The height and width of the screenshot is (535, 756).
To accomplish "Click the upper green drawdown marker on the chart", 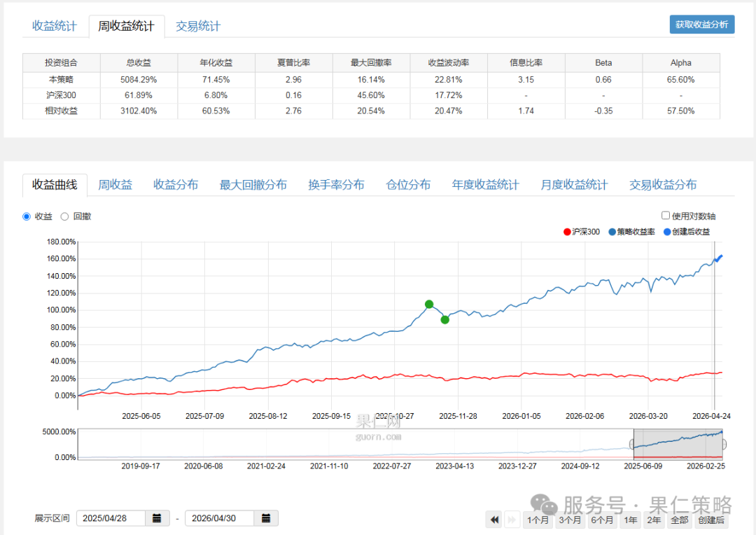I will 429,304.
